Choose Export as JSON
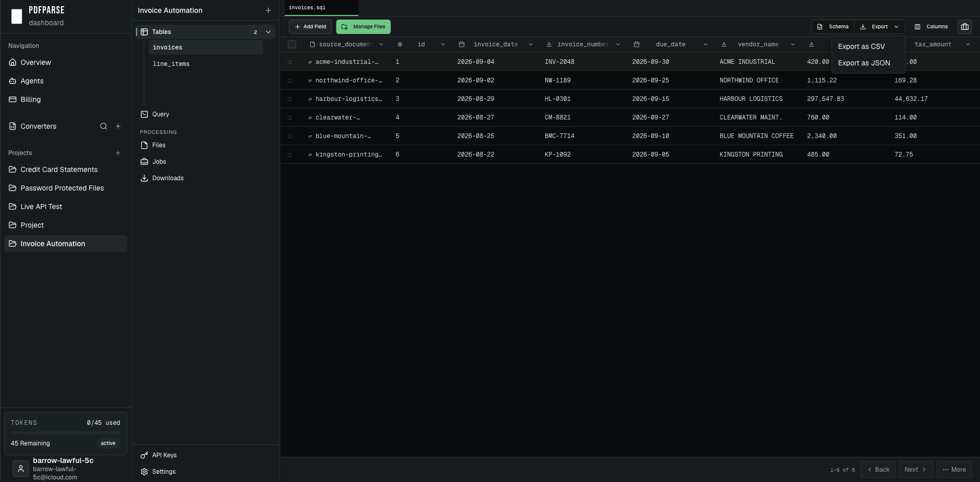Screen dimensions: 980x482 click(868, 63)
